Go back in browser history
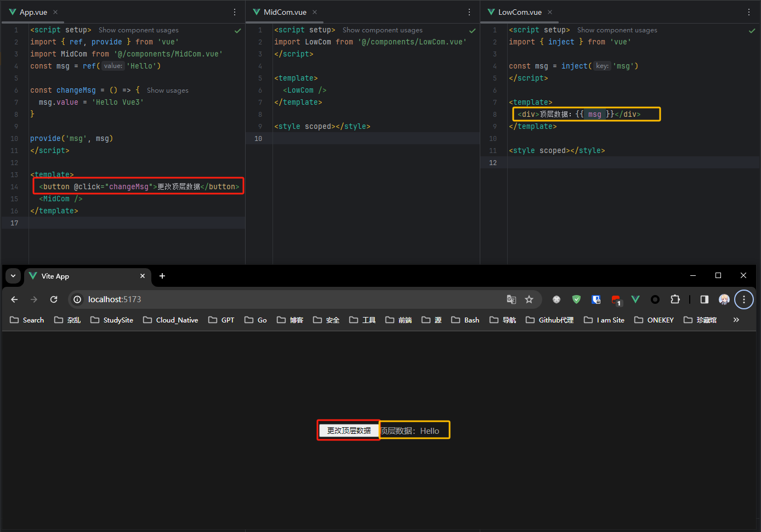The height and width of the screenshot is (532, 761). (14, 299)
